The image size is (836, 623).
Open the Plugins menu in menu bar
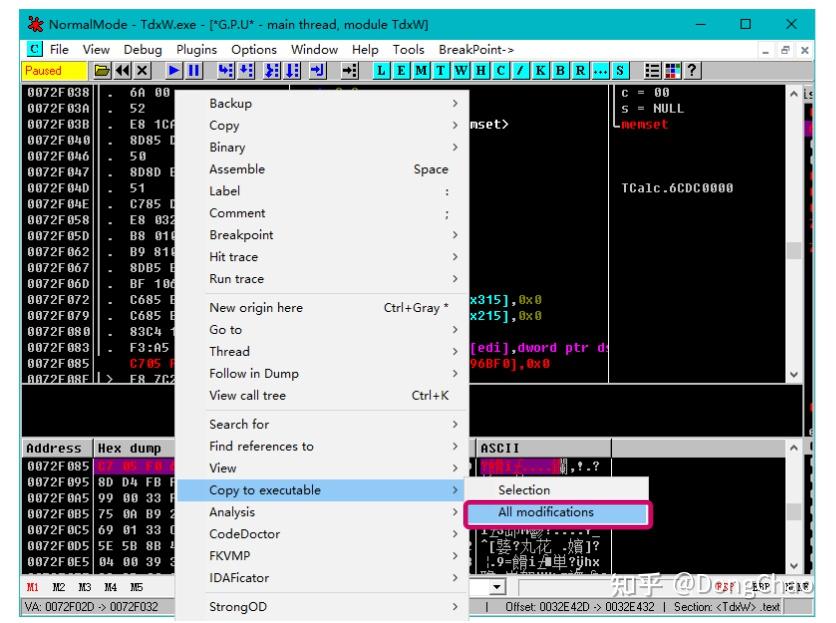(196, 49)
